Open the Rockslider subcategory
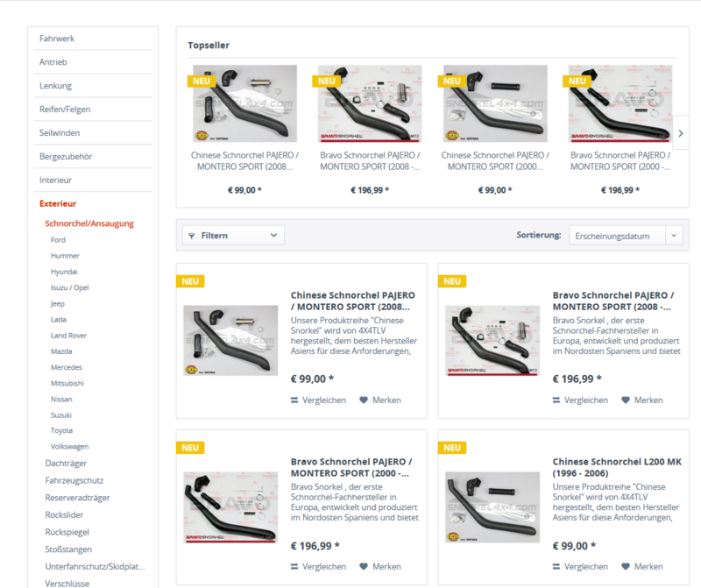The image size is (701, 588). 64,515
